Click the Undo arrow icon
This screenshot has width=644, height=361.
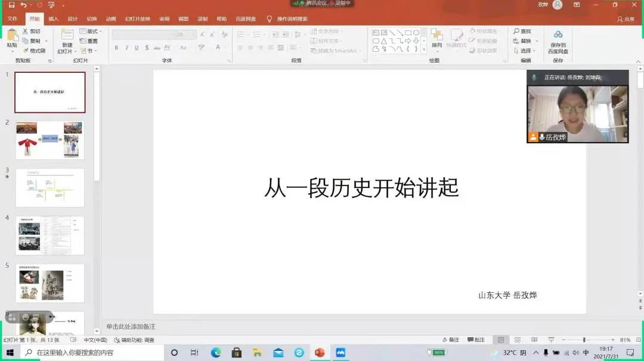(x=24, y=5)
